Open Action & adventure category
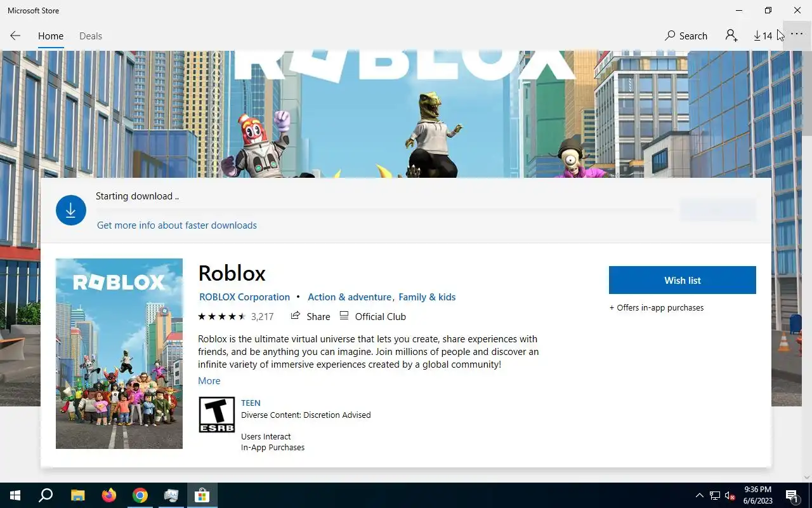 [x=350, y=297]
